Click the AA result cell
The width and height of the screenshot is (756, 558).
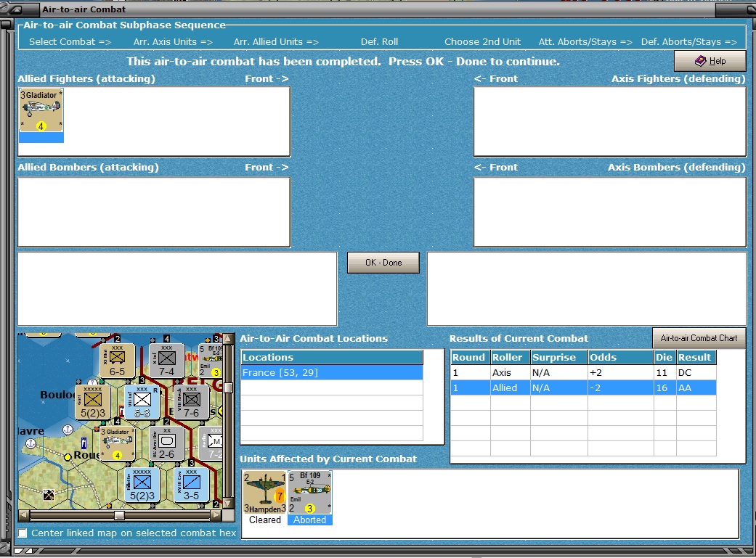point(696,388)
